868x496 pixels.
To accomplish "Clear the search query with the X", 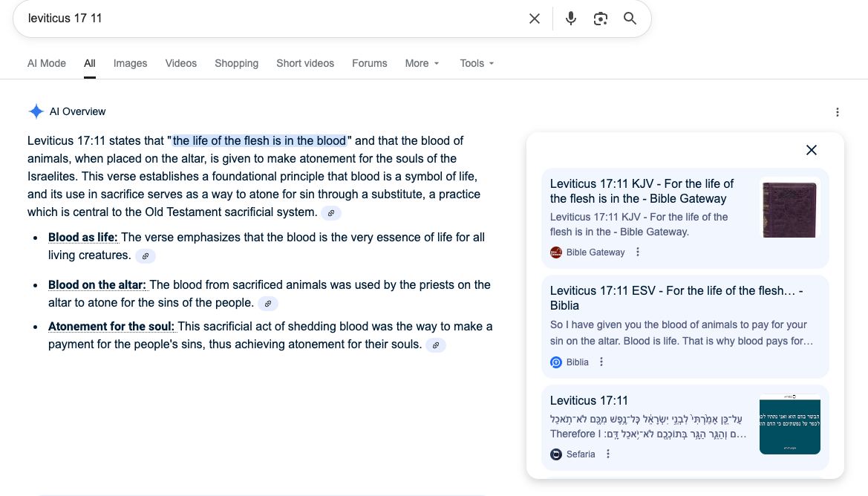I will tap(534, 19).
